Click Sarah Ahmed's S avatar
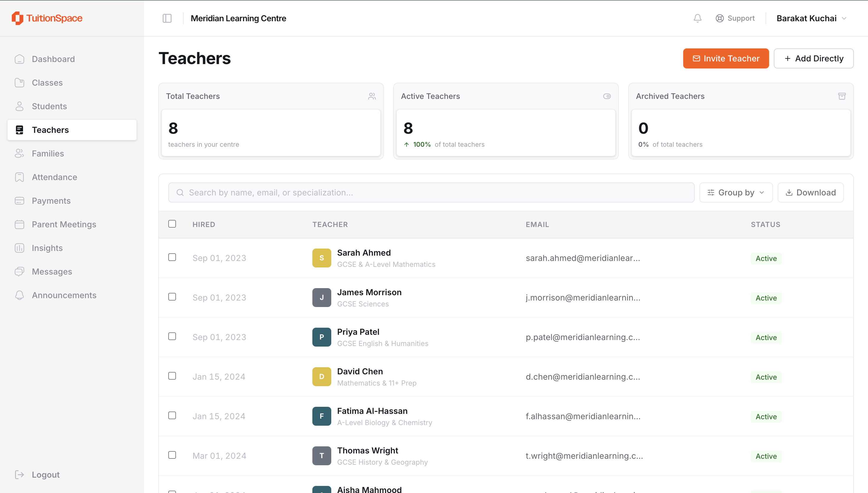 coord(322,258)
